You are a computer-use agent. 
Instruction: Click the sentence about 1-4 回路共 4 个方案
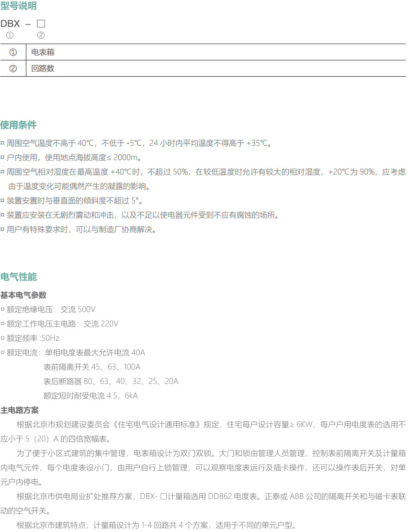[157, 526]
